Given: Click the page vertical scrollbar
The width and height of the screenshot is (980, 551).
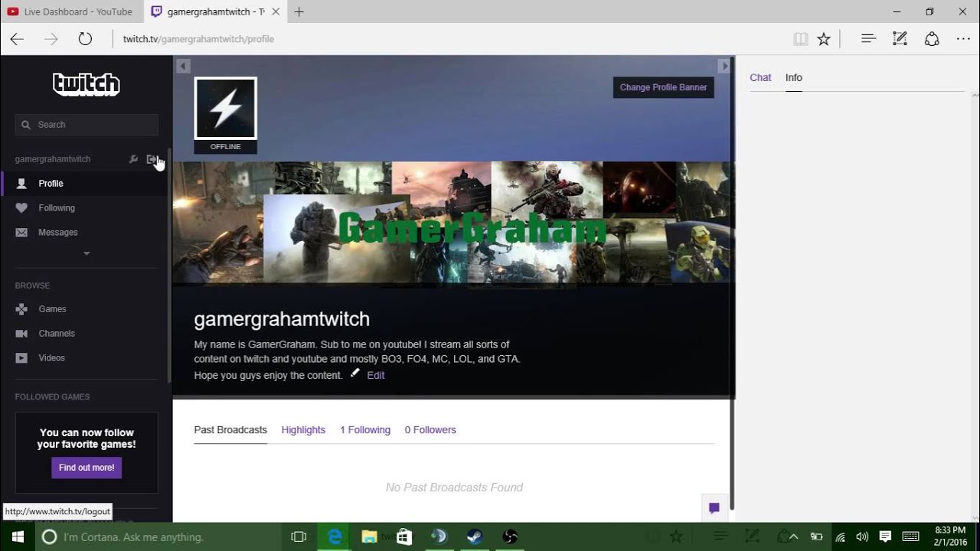Looking at the screenshot, I should coord(732,283).
